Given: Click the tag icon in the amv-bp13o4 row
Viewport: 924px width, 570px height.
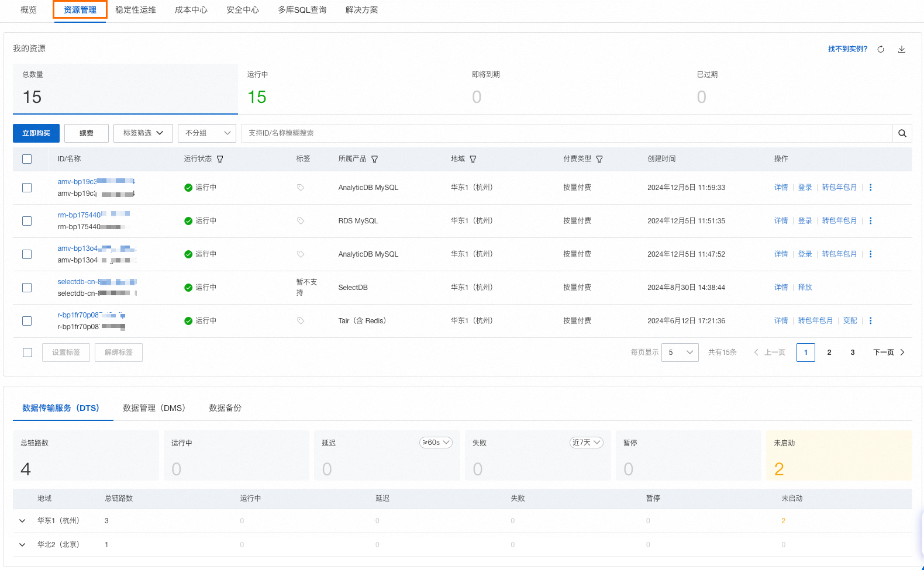Looking at the screenshot, I should pyautogui.click(x=301, y=254).
